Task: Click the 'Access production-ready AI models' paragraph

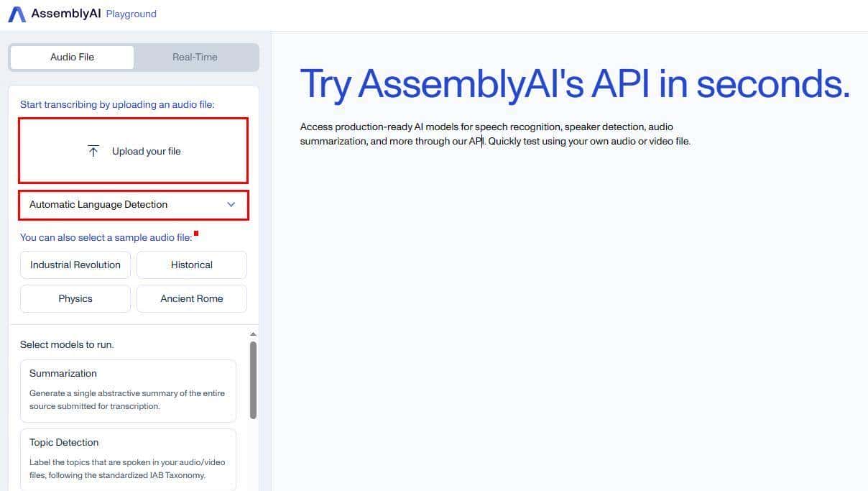Action: [x=495, y=134]
